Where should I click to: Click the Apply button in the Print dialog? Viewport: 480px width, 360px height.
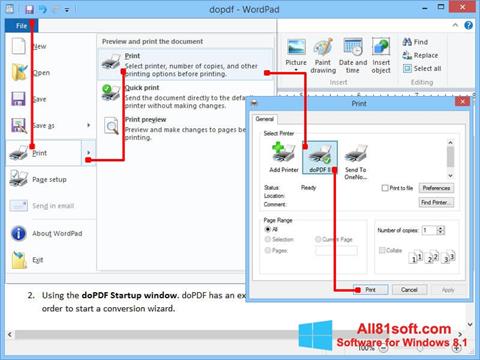point(448,290)
